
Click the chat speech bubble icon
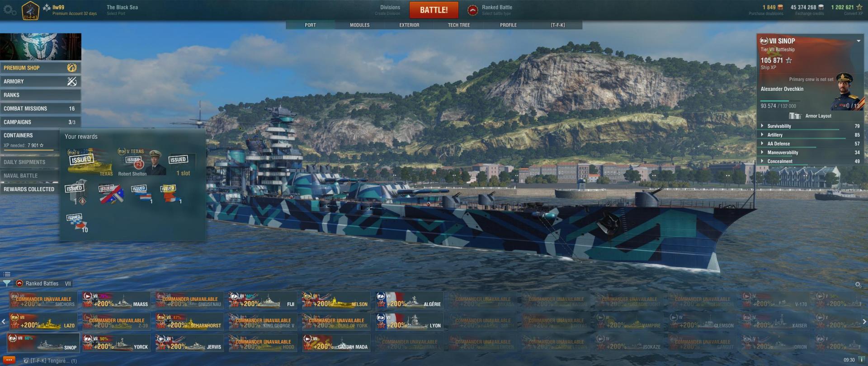point(9,361)
